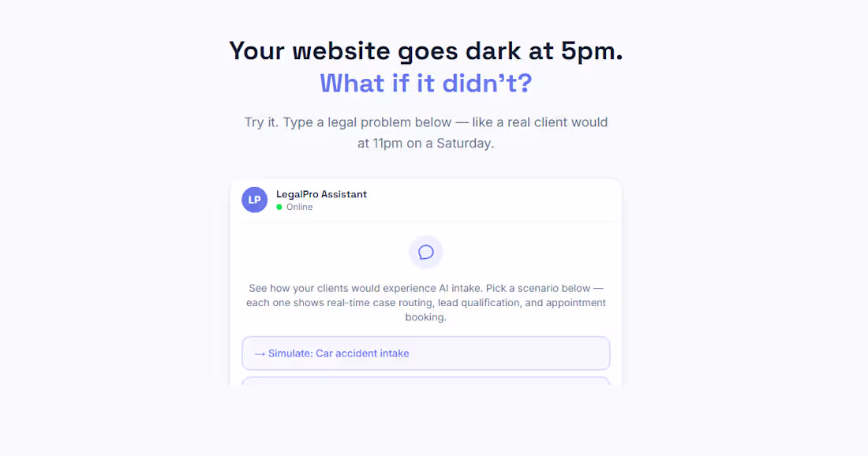Click the arrow inside the simulate button
868x456 pixels.
260,353
